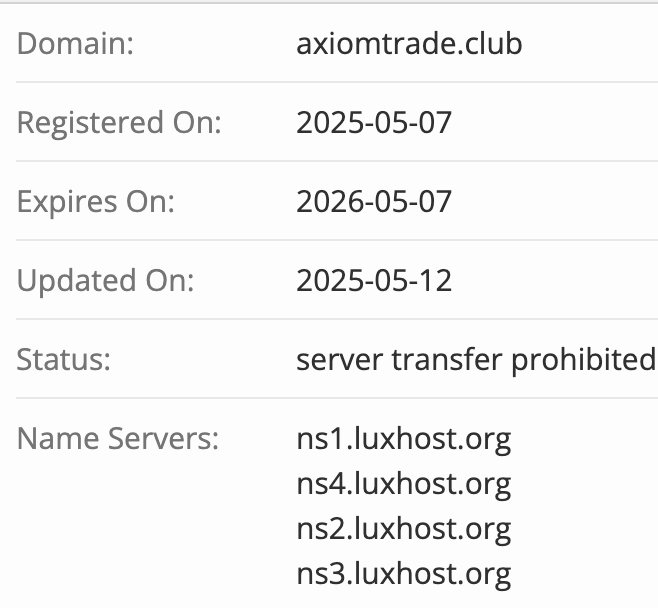This screenshot has height=608, width=658.
Task: Select the ns4.luxhost.org name server entry
Action: [x=403, y=484]
